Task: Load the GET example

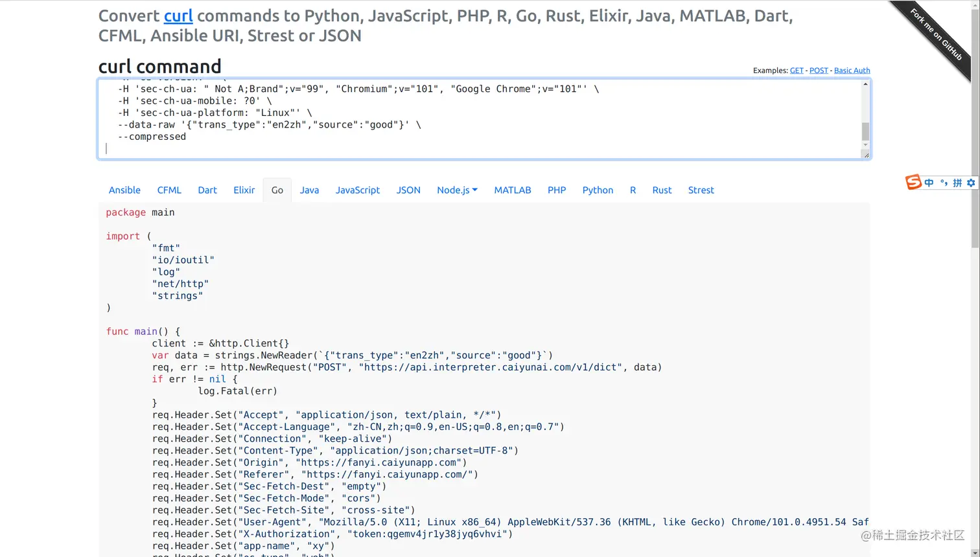Action: pyautogui.click(x=797, y=71)
